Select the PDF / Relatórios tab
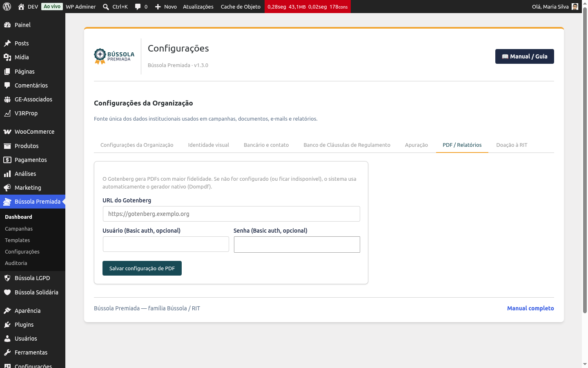 [x=462, y=145]
